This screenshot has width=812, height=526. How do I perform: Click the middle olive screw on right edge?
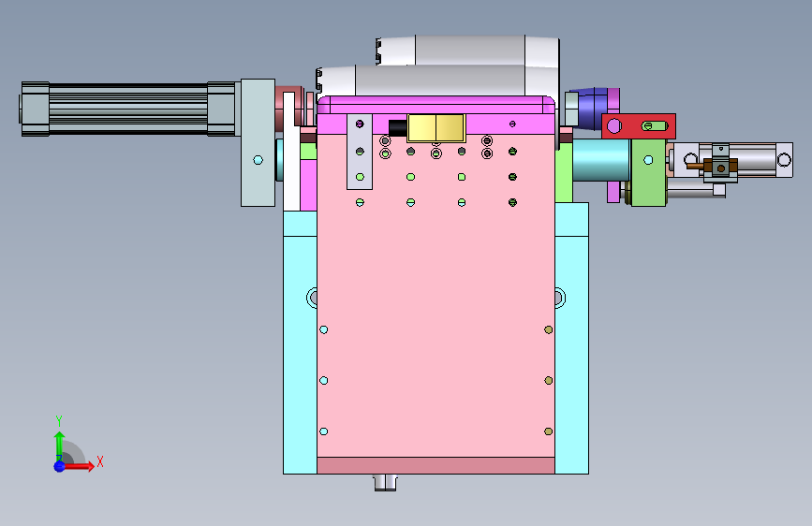tap(549, 381)
